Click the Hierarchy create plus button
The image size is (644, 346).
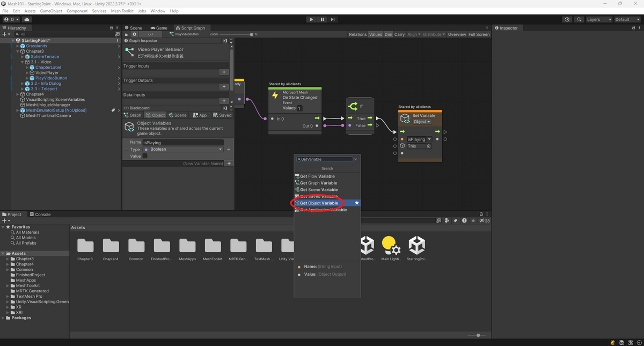tap(5, 34)
